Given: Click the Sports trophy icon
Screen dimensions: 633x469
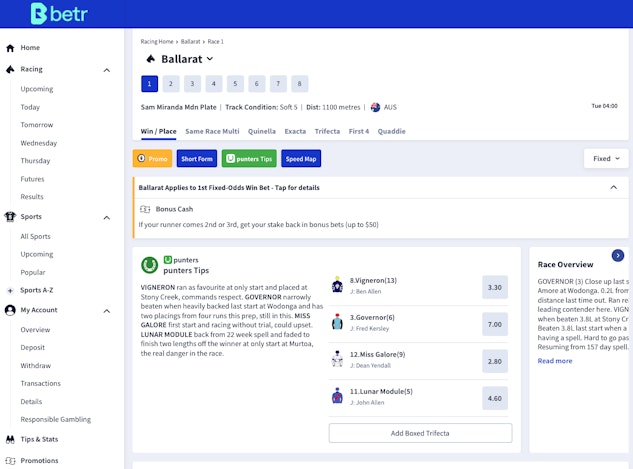Looking at the screenshot, I should [x=10, y=216].
